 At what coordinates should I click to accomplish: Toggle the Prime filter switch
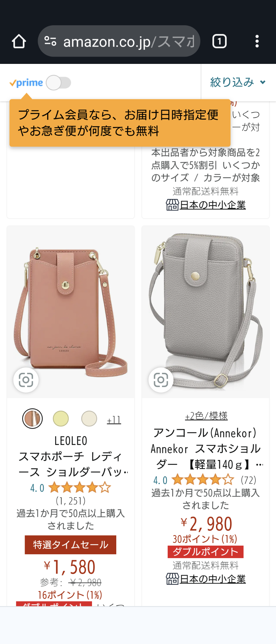[58, 83]
